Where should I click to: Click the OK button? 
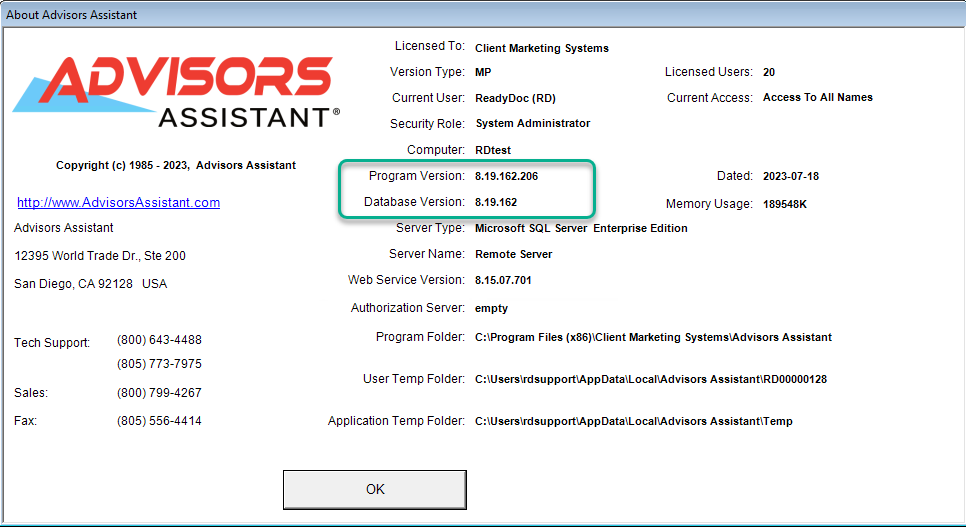(x=375, y=489)
